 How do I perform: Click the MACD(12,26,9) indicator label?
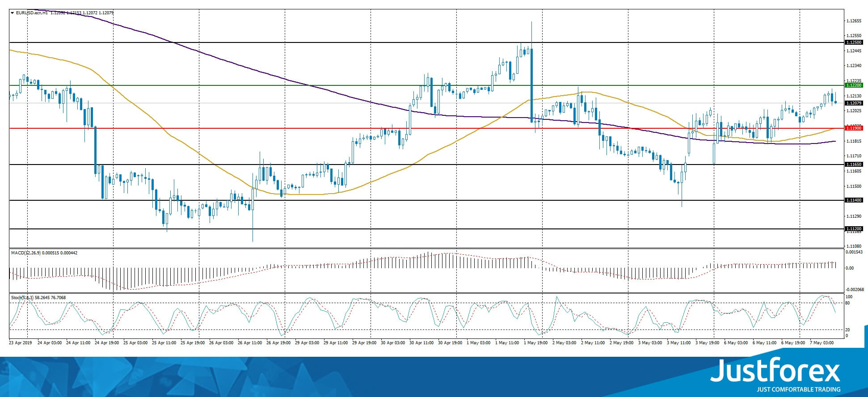tap(26, 253)
